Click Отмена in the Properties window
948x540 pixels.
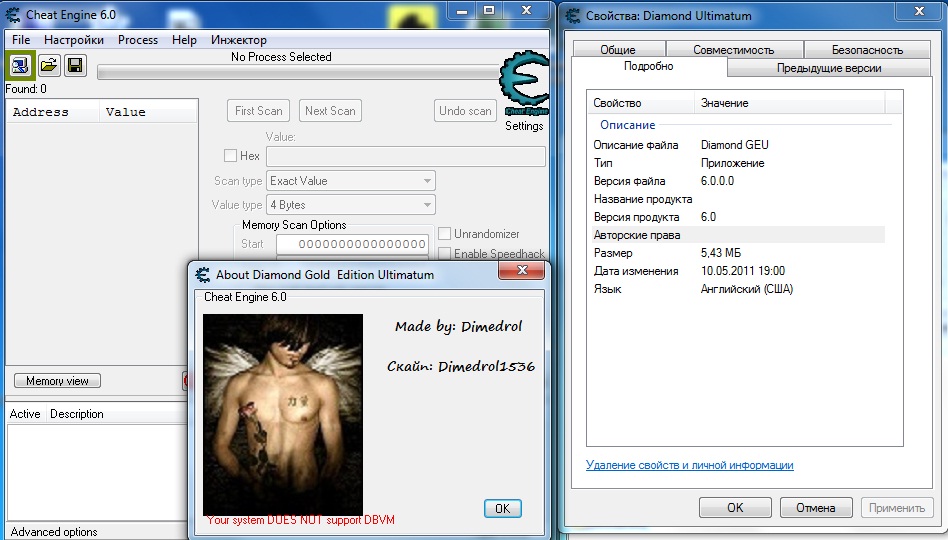[x=816, y=507]
